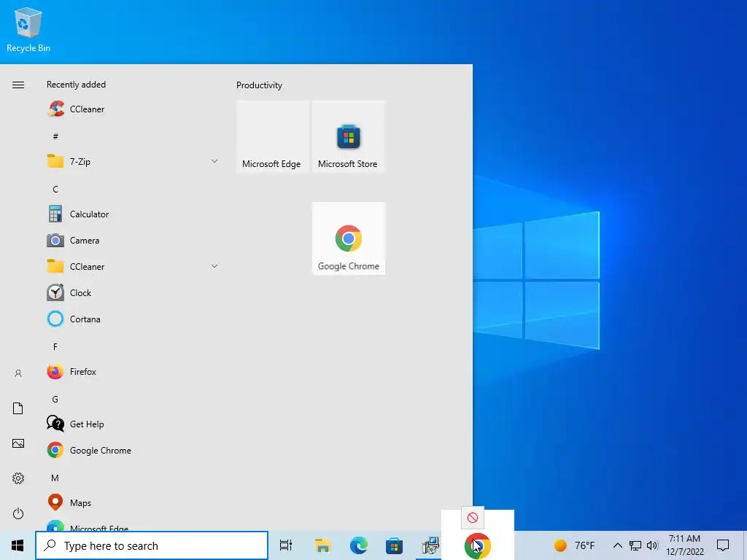Viewport: 747px width, 560px height.
Task: Expand the CCleaner folder chevron
Action: pos(214,266)
